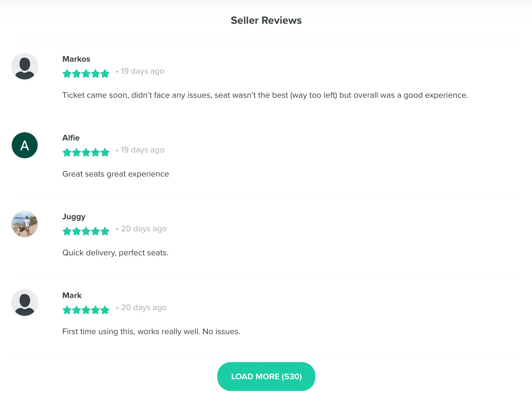The height and width of the screenshot is (403, 532).
Task: Click the Seller Reviews heading
Action: [266, 20]
